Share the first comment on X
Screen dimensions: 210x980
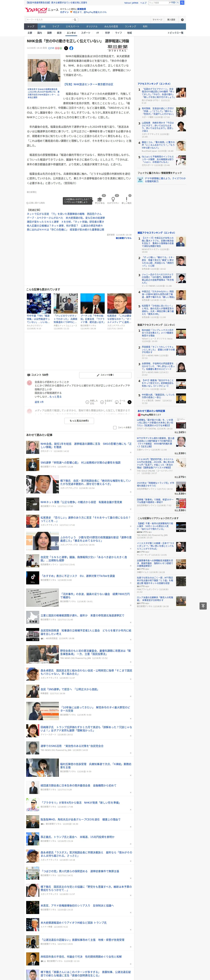[x=130, y=402]
